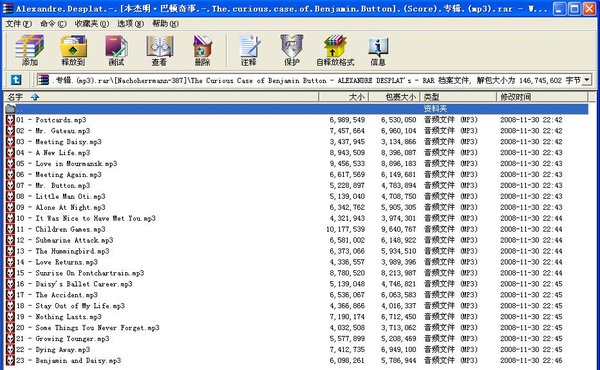
Task: Click the SFX (自释放格式) toolbar icon
Action: pyautogui.click(x=335, y=50)
